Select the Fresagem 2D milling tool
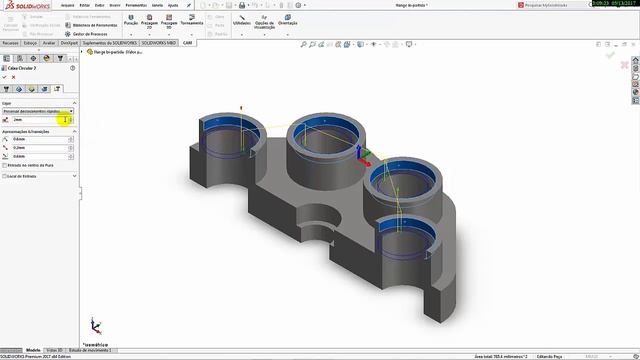 coord(149,21)
